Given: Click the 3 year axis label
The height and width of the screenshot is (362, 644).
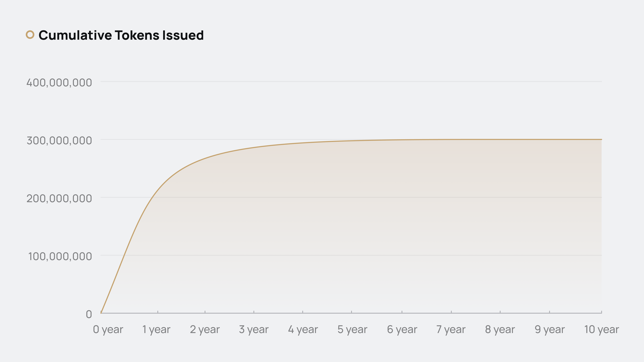Looking at the screenshot, I should (254, 329).
